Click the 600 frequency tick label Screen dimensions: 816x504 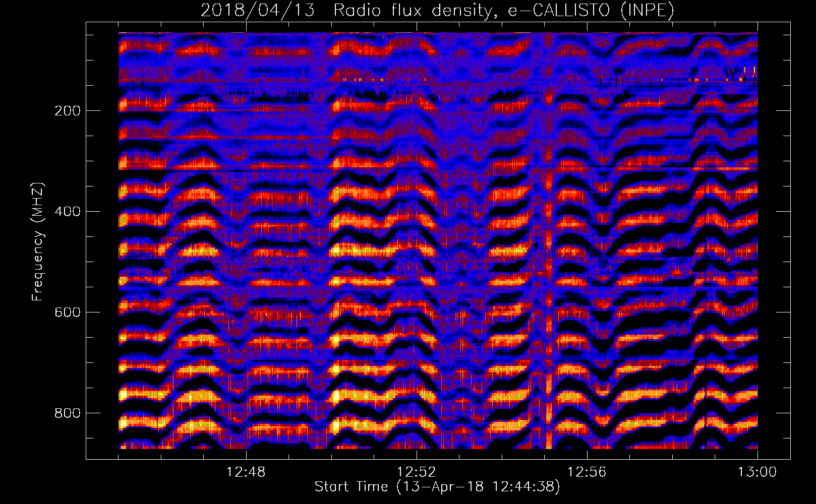tap(67, 312)
